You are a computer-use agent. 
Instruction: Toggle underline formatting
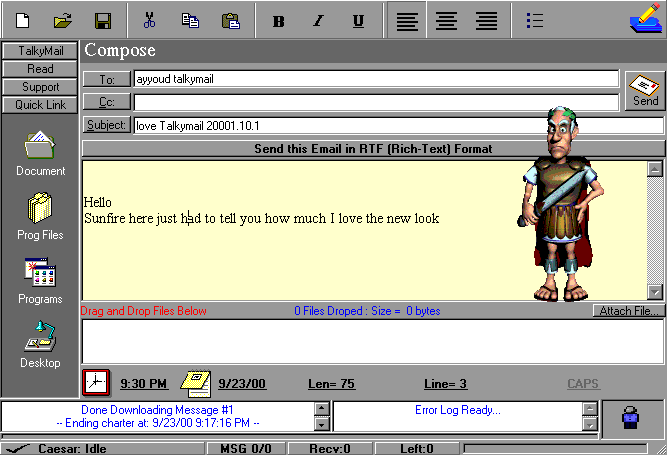pyautogui.click(x=358, y=21)
